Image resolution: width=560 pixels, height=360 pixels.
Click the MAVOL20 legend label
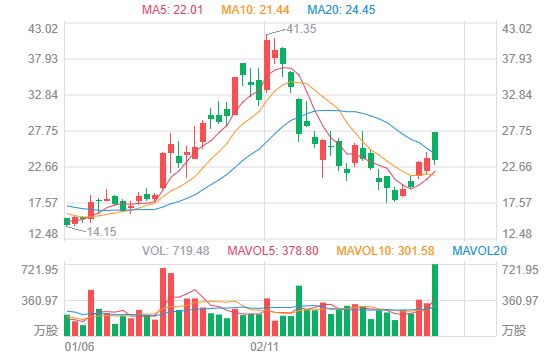pyautogui.click(x=480, y=250)
